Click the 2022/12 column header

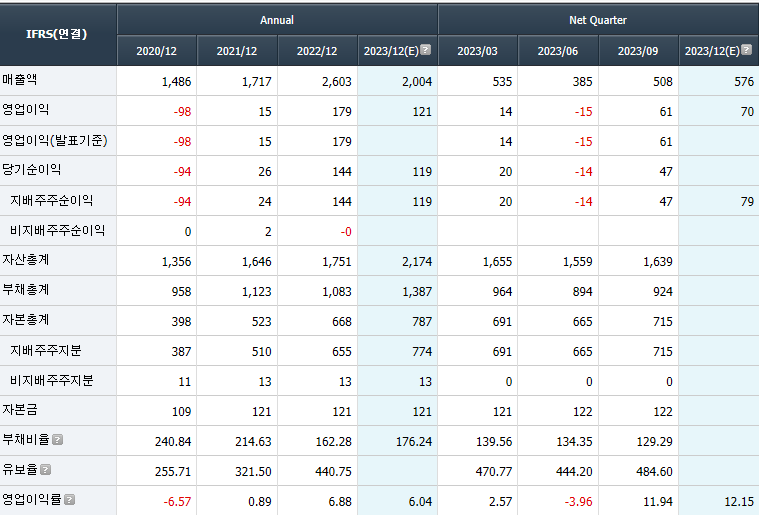point(317,51)
